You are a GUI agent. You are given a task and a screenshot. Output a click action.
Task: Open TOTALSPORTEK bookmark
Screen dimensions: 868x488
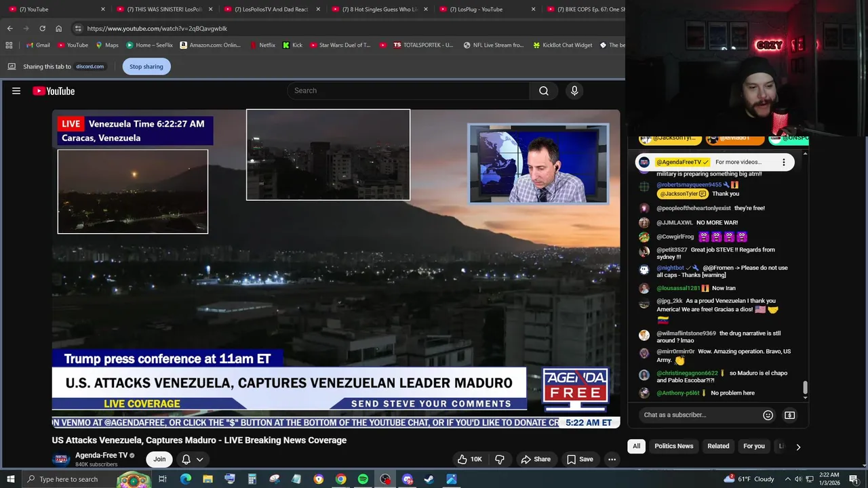(x=423, y=45)
